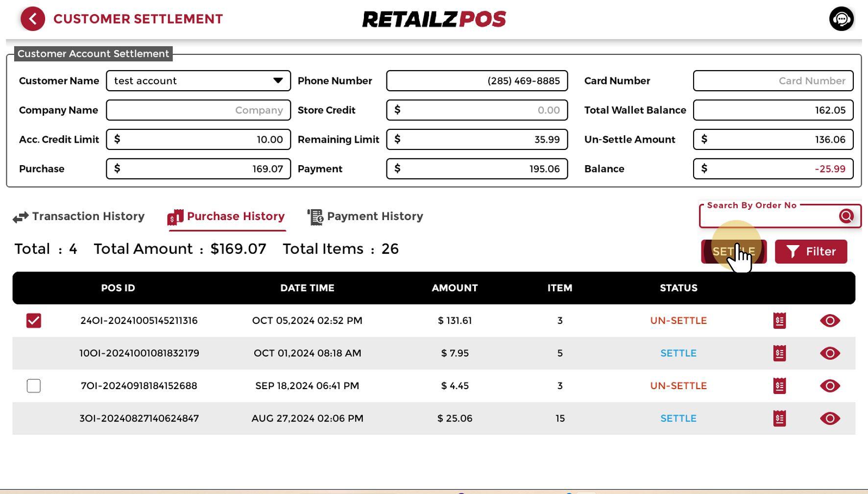Click the back arrow beside Customer Settlement
Screen dimensions: 868x494
pyautogui.click(x=33, y=19)
